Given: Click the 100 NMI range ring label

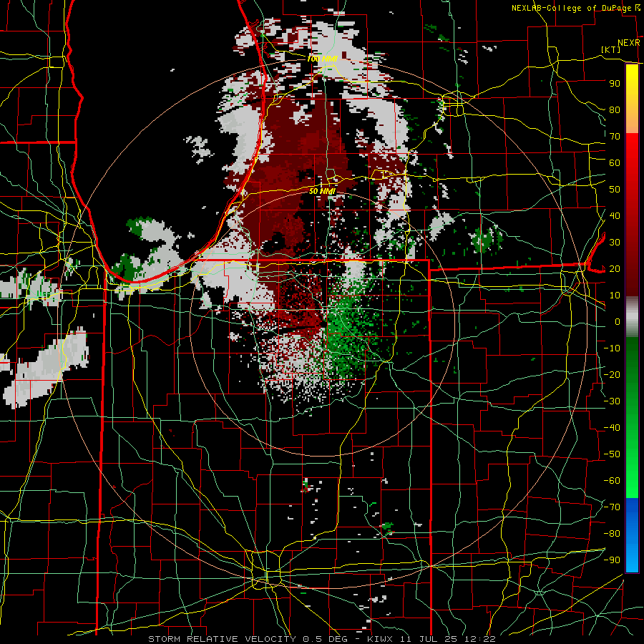Looking at the screenshot, I should point(322,59).
